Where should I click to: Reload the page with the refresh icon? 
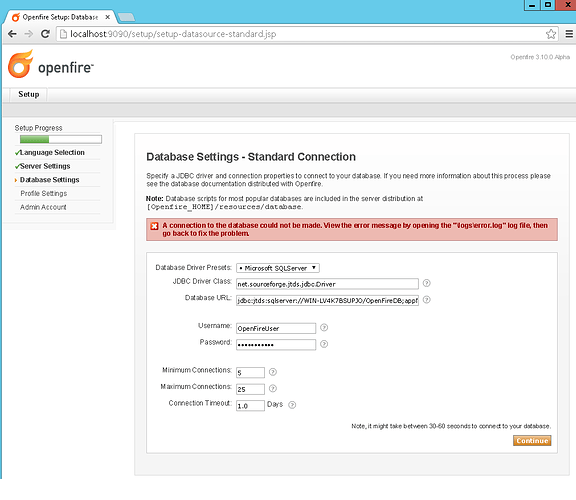click(45, 34)
